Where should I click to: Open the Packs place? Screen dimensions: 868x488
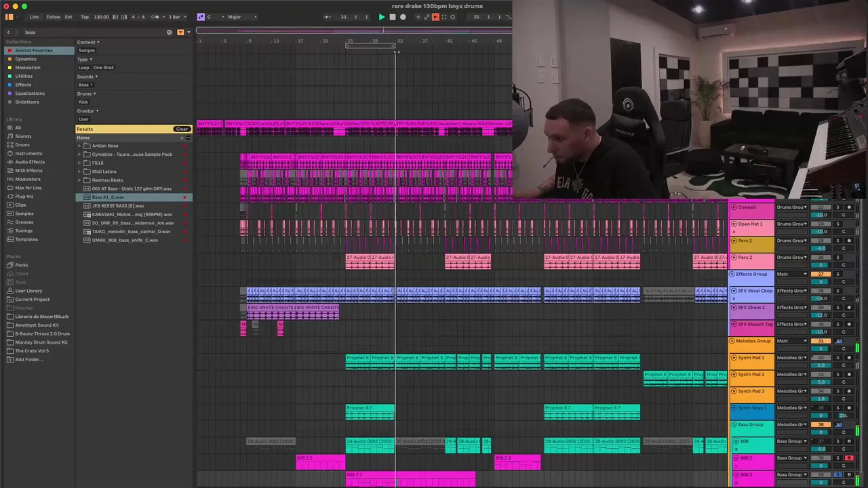click(22, 265)
